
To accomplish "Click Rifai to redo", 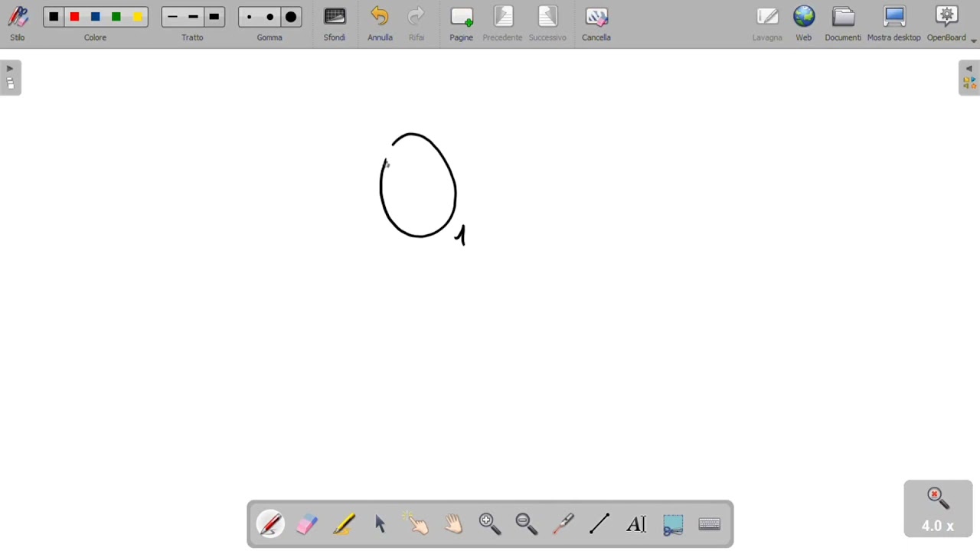I will [416, 24].
